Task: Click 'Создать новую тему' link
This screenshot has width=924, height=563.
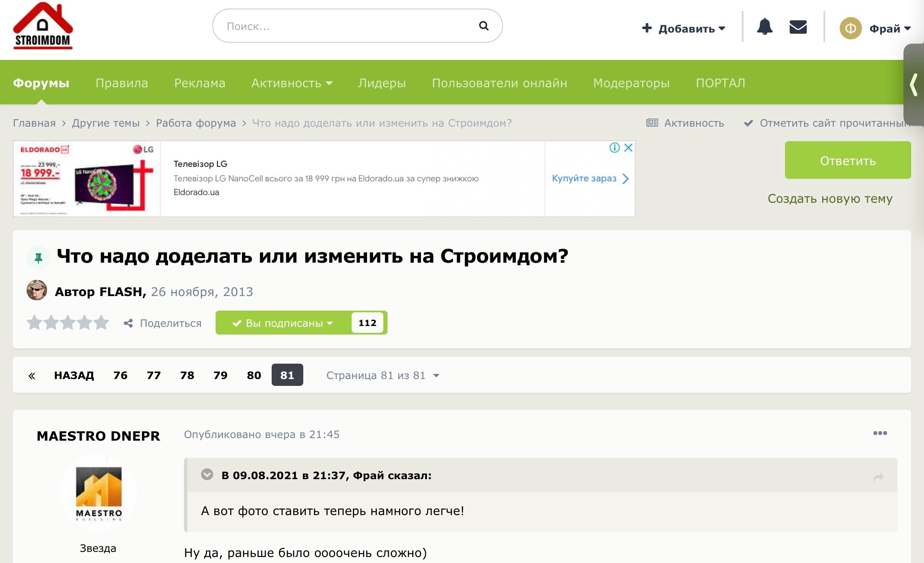Action: coord(830,199)
